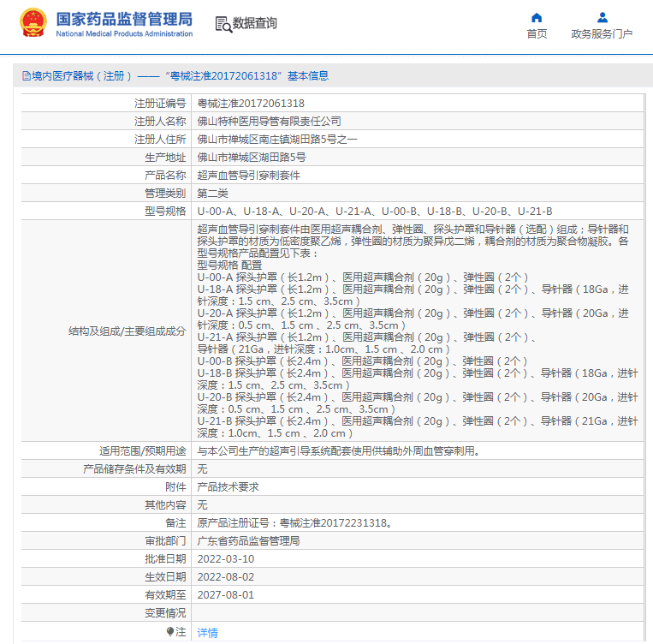Click the 有效期至 label
The image size is (653, 644).
pos(165,595)
